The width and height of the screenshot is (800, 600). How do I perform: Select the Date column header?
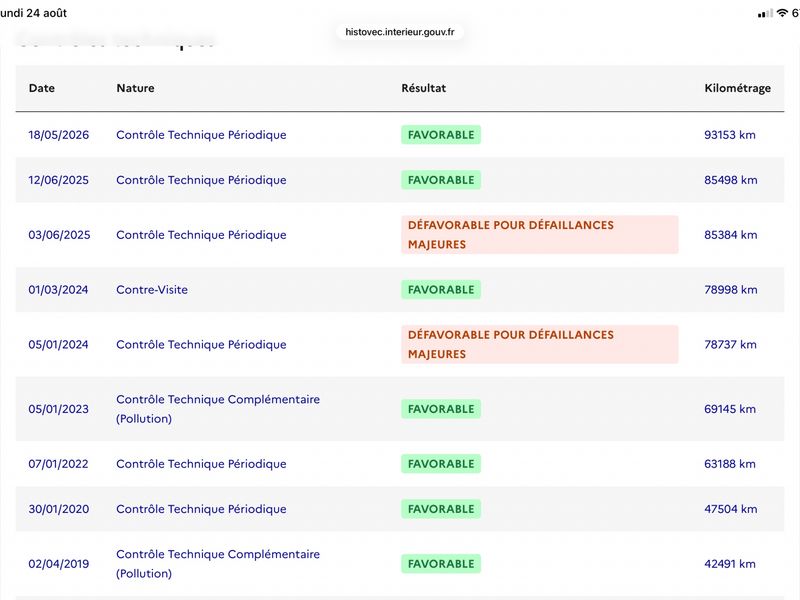coord(42,88)
